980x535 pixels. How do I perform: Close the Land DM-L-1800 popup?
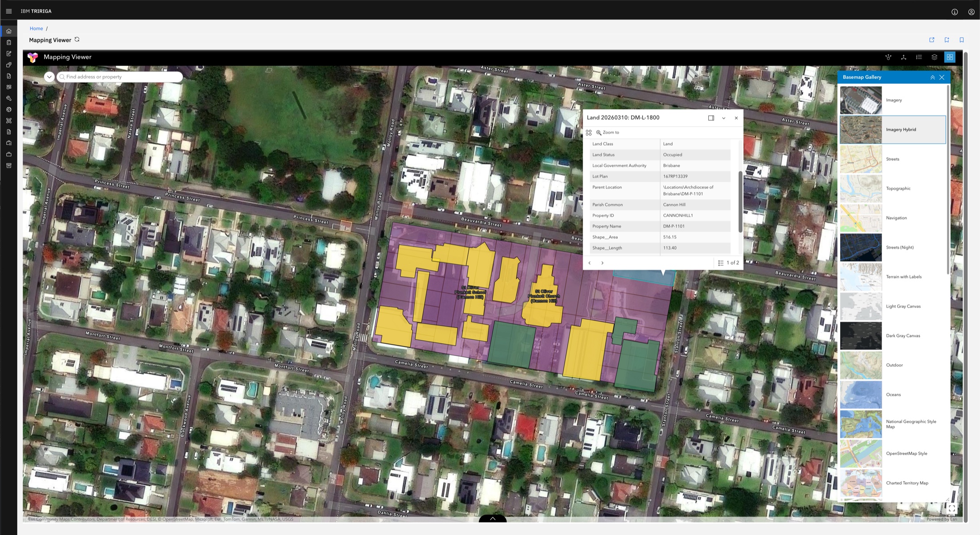tap(736, 118)
